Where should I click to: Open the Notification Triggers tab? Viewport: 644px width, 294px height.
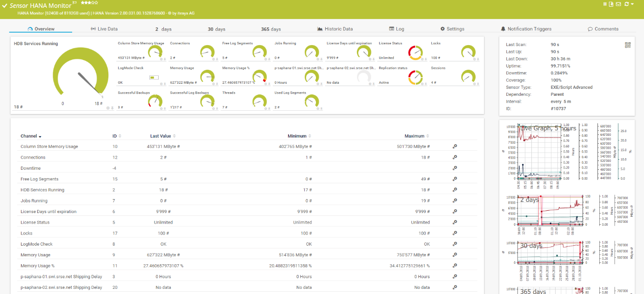(x=526, y=29)
